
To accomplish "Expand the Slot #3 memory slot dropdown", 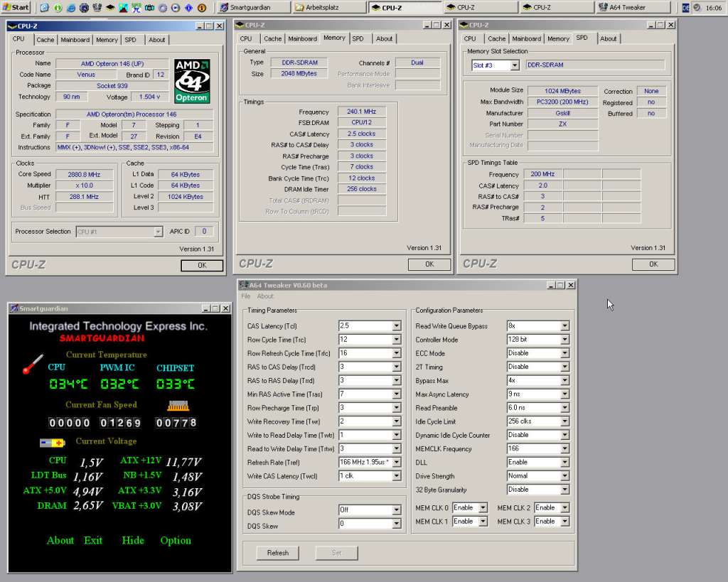I will pyautogui.click(x=515, y=65).
